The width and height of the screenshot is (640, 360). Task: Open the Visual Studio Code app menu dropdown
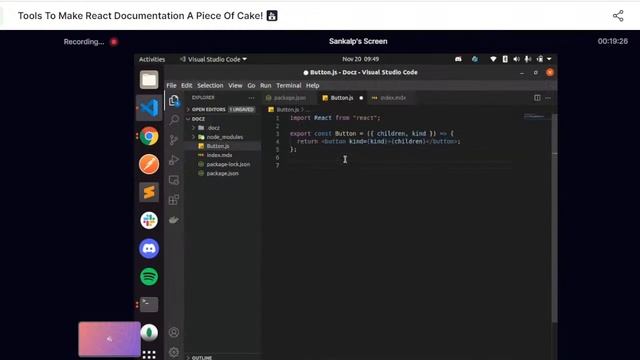213,60
